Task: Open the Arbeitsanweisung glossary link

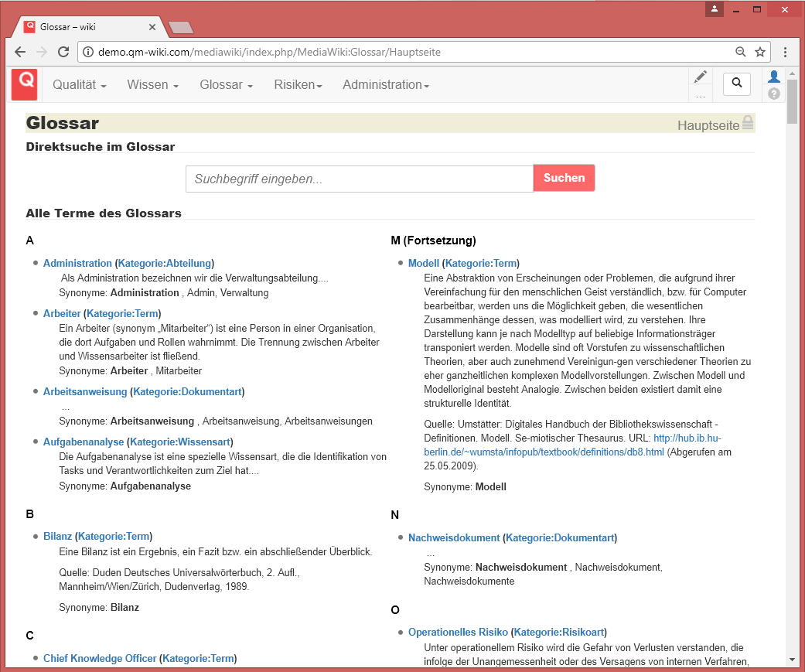Action: (85, 392)
